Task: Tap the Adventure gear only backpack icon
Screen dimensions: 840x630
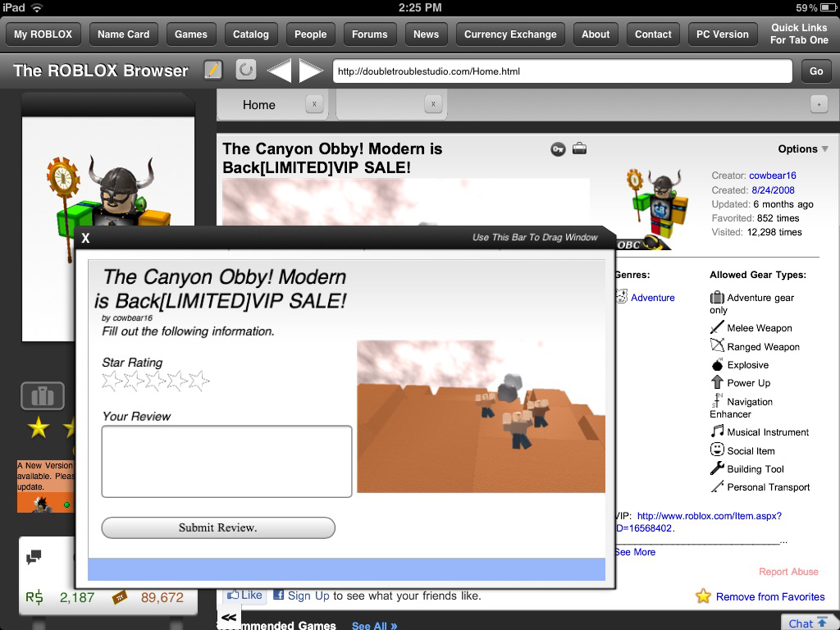Action: click(717, 297)
